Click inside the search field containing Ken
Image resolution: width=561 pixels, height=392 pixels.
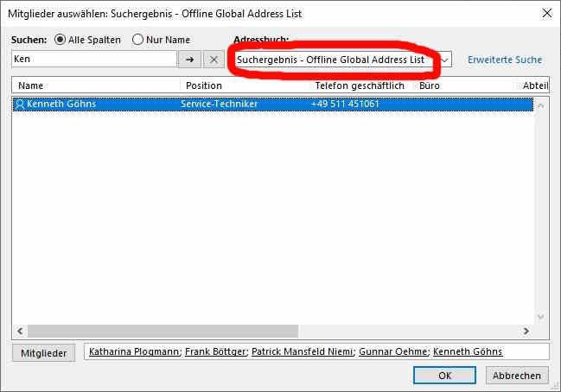(x=93, y=60)
